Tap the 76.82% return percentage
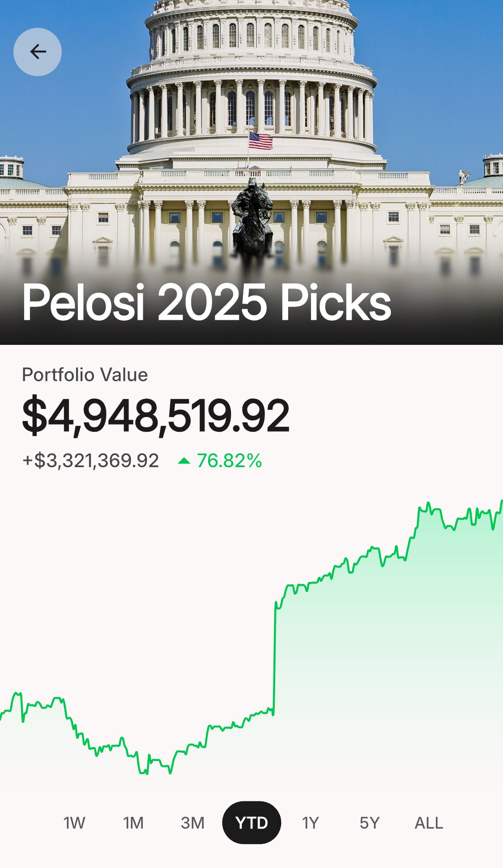This screenshot has width=503, height=868. coord(229,461)
